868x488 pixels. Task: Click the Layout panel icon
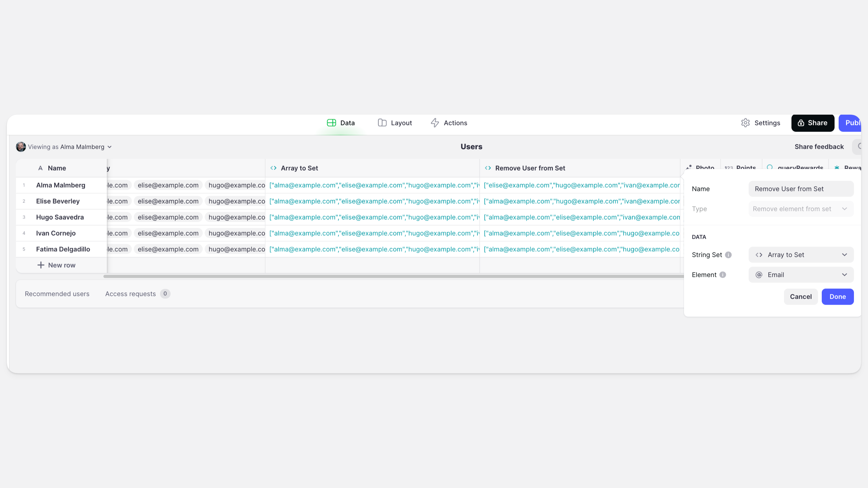pyautogui.click(x=382, y=123)
